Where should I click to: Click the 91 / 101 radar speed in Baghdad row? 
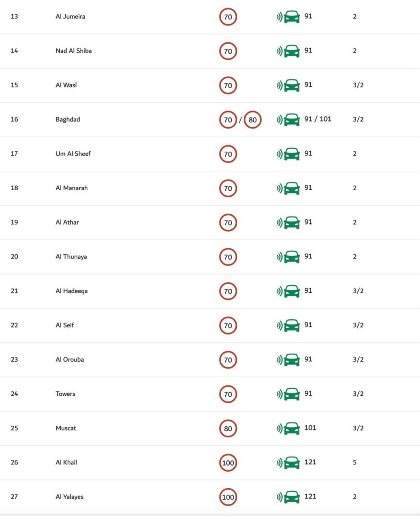tap(318, 119)
